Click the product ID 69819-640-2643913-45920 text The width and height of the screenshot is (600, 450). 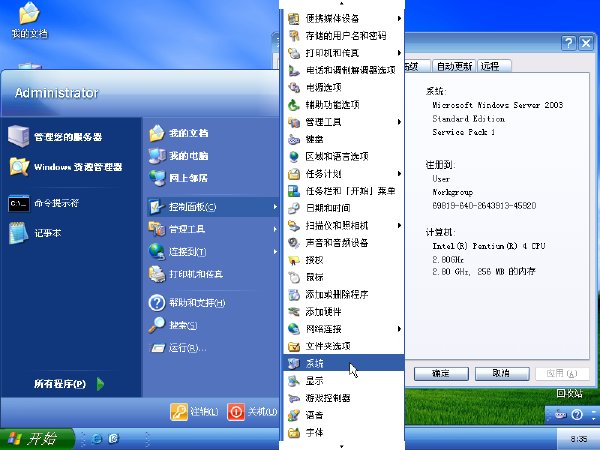click(484, 206)
